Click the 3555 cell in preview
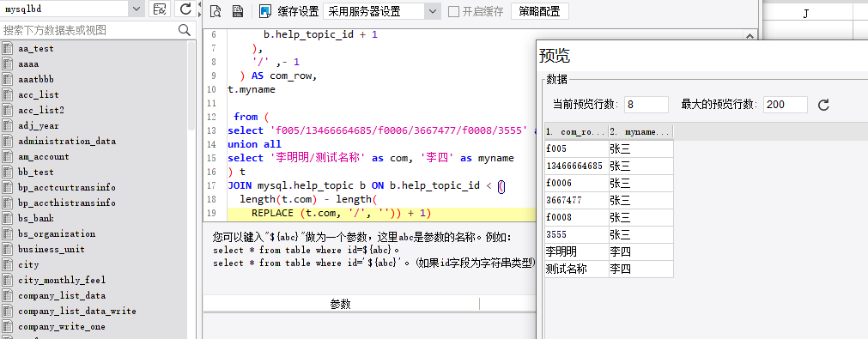 coord(576,234)
